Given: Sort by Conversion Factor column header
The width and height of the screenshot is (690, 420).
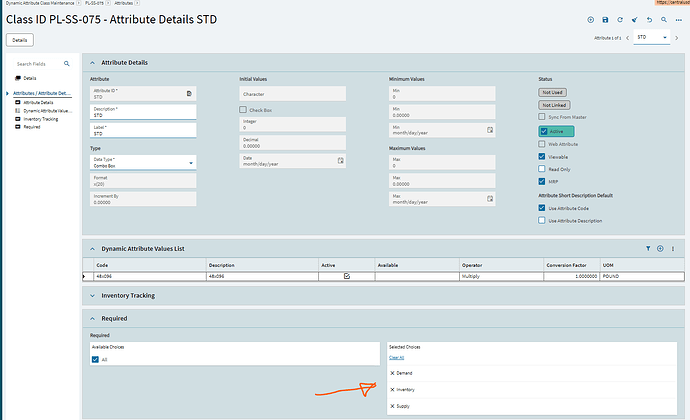Looking at the screenshot, I should 566,265.
